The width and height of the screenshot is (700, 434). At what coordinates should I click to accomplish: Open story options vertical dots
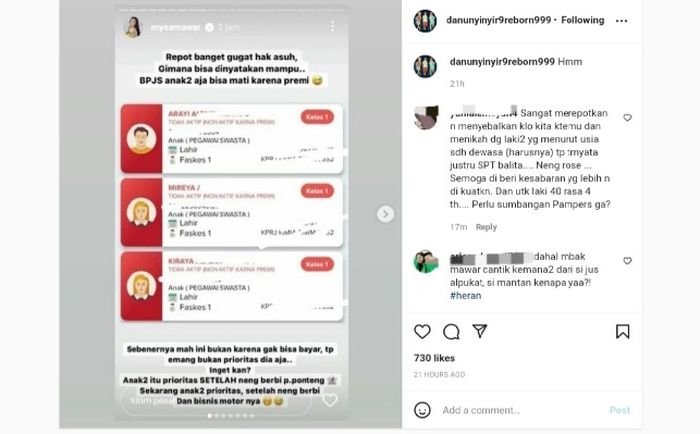[x=332, y=26]
